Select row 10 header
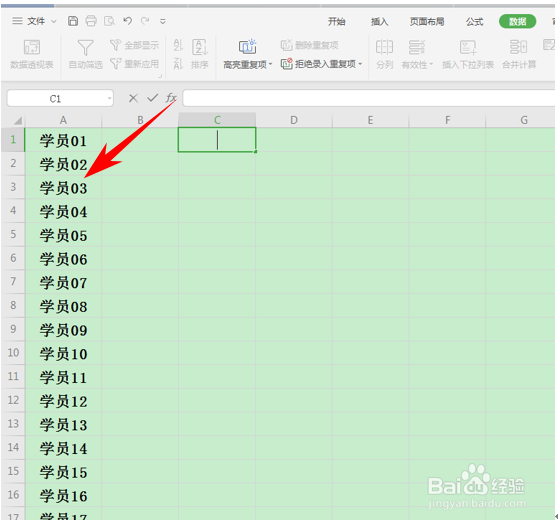This screenshot has width=558, height=523. (x=13, y=353)
